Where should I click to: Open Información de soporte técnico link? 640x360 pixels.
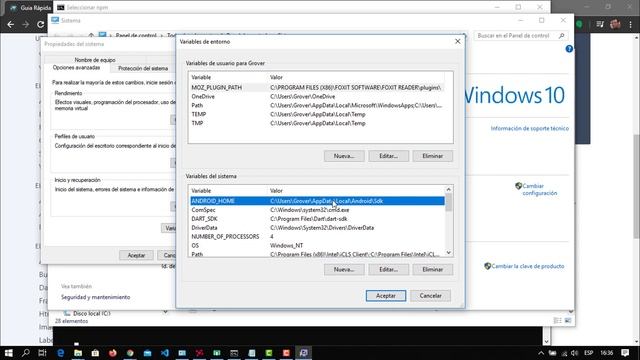(529, 128)
